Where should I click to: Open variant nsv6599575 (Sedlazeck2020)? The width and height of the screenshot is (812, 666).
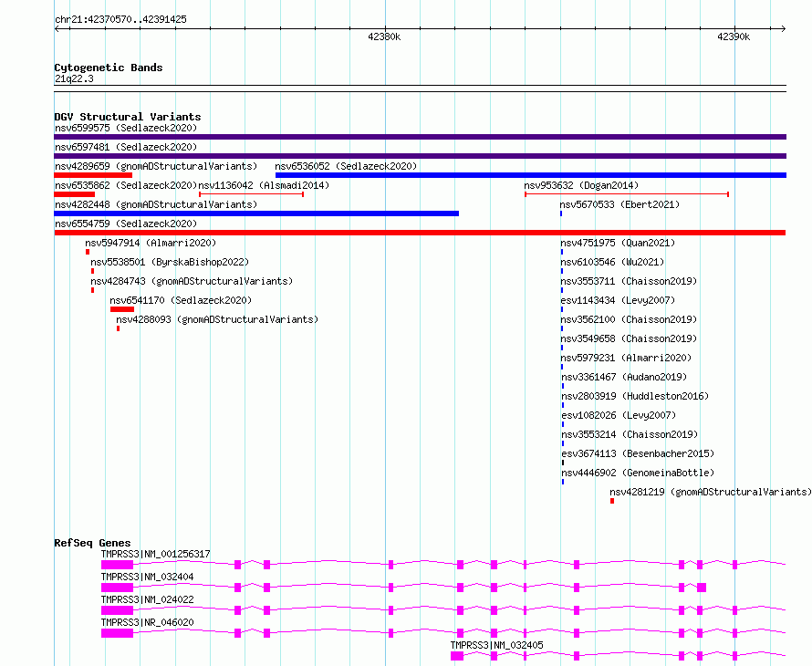126,128
